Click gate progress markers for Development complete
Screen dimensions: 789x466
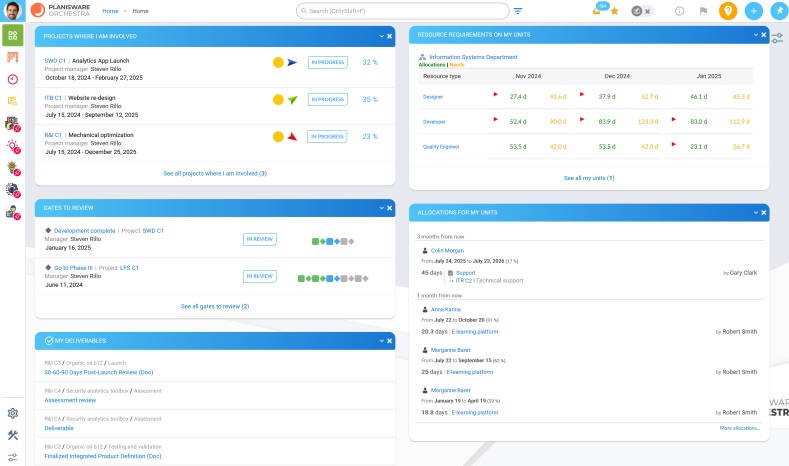[x=333, y=242]
